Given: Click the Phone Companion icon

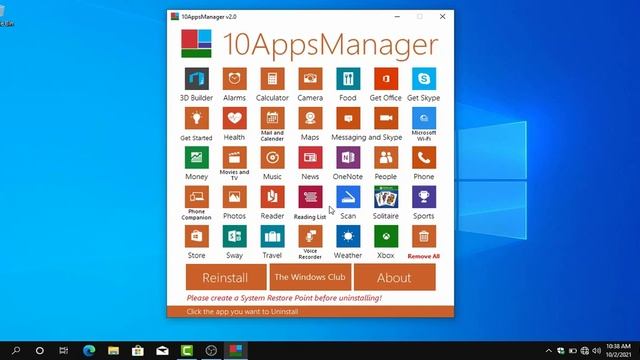Looking at the screenshot, I should point(196,197).
